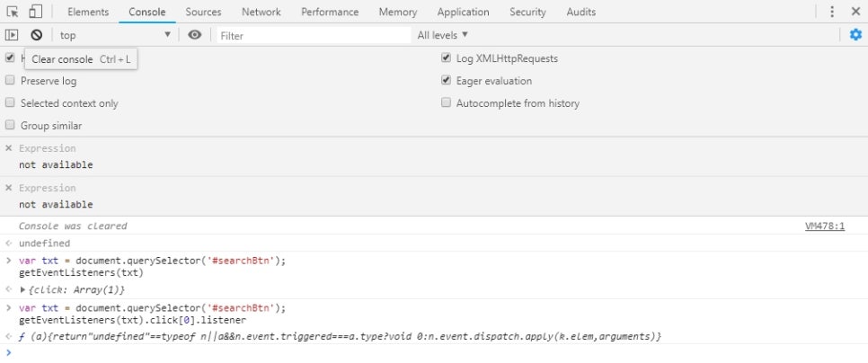Close the DevTools panel
Image resolution: width=868 pixels, height=363 pixels.
click(x=855, y=12)
